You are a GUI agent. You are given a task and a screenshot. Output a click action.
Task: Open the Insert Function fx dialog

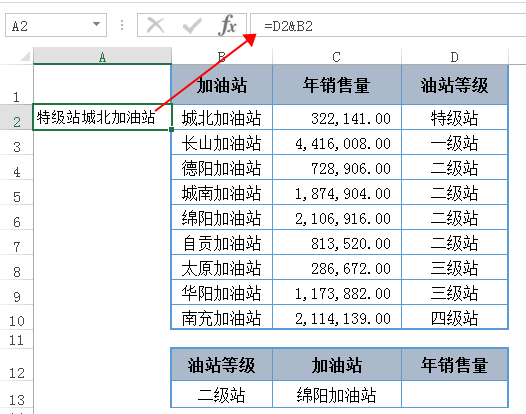[x=227, y=25]
